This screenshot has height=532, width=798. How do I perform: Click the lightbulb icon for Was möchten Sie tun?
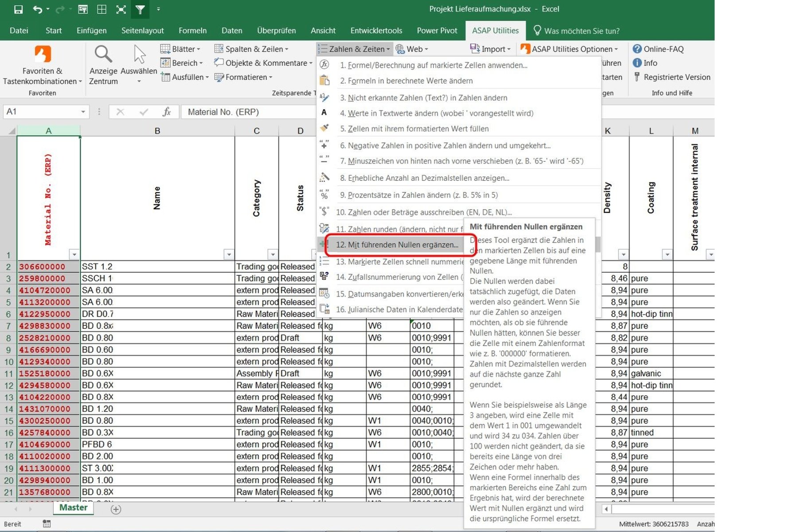[537, 30]
